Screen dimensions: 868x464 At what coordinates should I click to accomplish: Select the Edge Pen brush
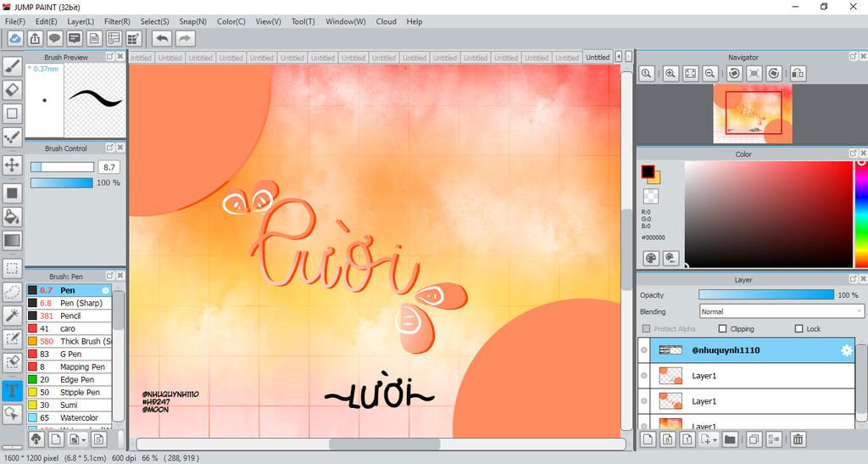pyautogui.click(x=70, y=379)
